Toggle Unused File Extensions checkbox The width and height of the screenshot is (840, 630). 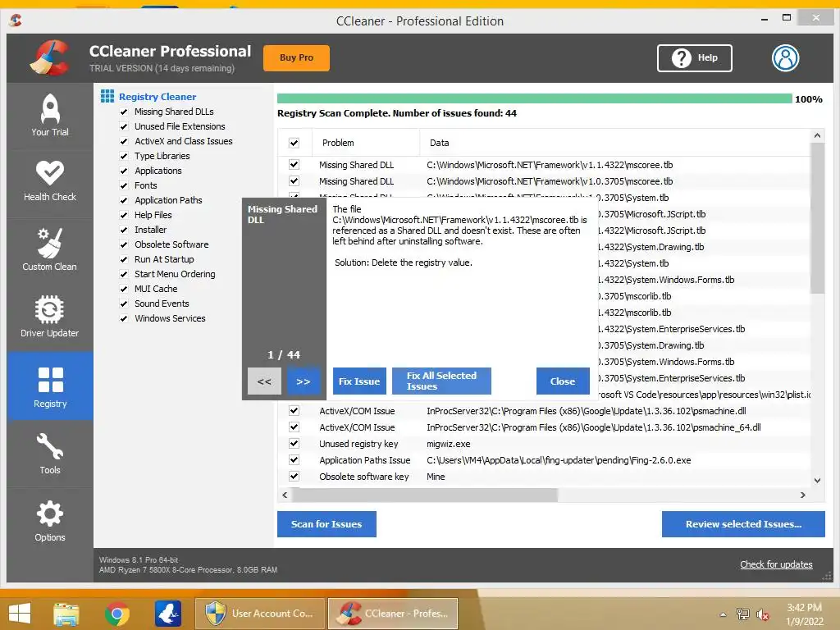click(124, 126)
